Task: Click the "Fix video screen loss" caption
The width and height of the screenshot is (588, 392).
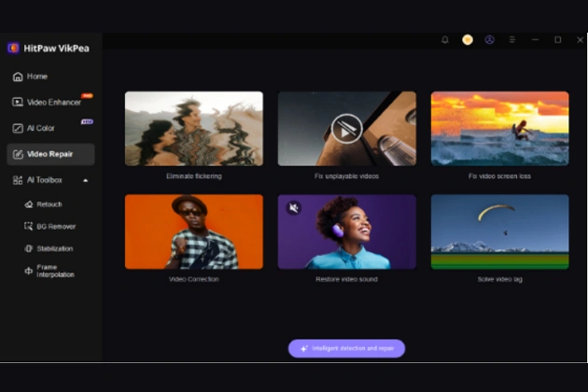Action: click(x=499, y=176)
